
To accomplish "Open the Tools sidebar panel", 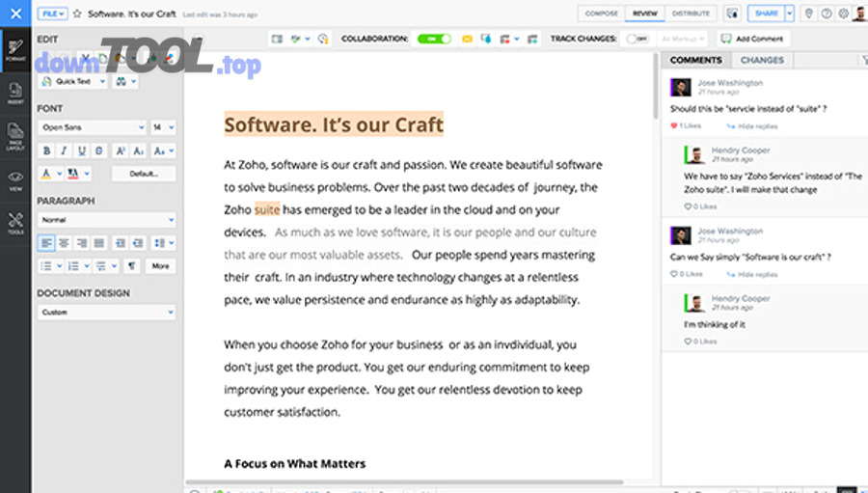I will (15, 223).
